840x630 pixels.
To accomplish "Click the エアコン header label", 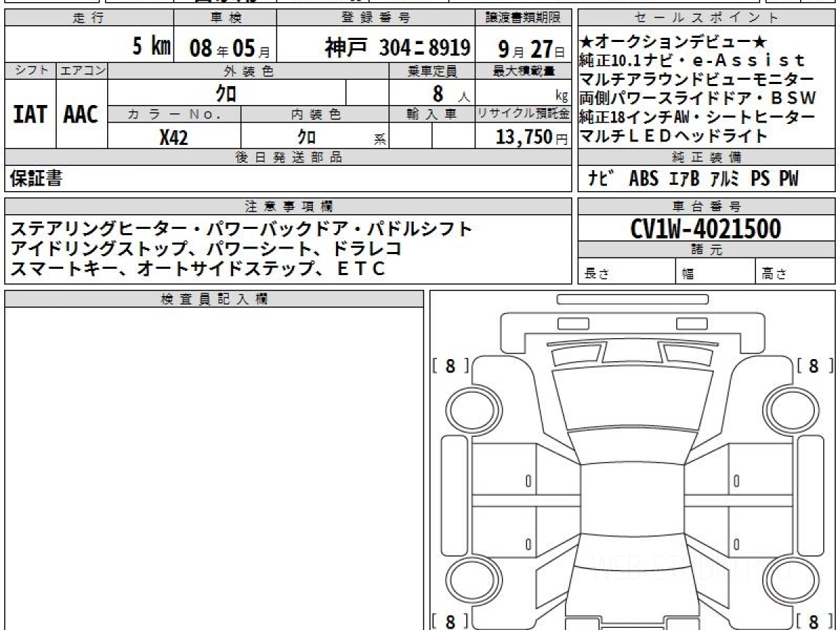I will [82, 71].
